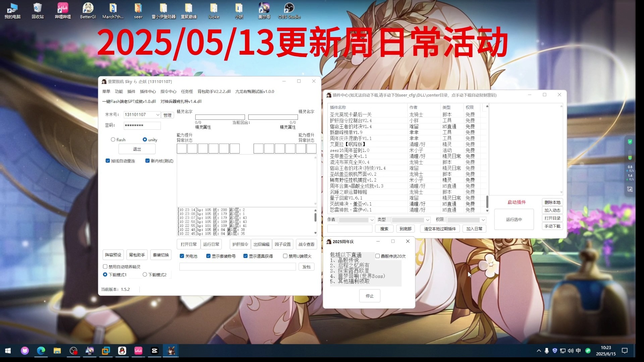Click the log panel scrollbar thumb
The width and height of the screenshot is (644, 362).
315,217
